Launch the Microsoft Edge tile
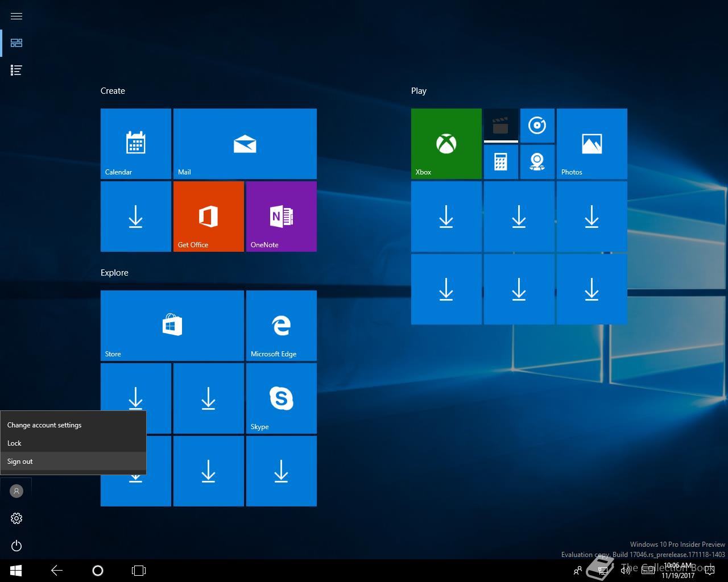 click(282, 326)
